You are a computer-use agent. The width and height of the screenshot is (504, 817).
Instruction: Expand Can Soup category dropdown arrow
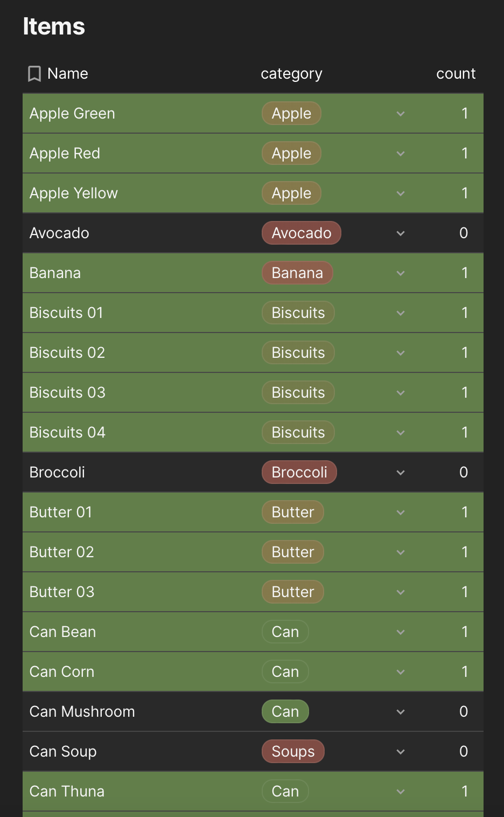tap(401, 752)
